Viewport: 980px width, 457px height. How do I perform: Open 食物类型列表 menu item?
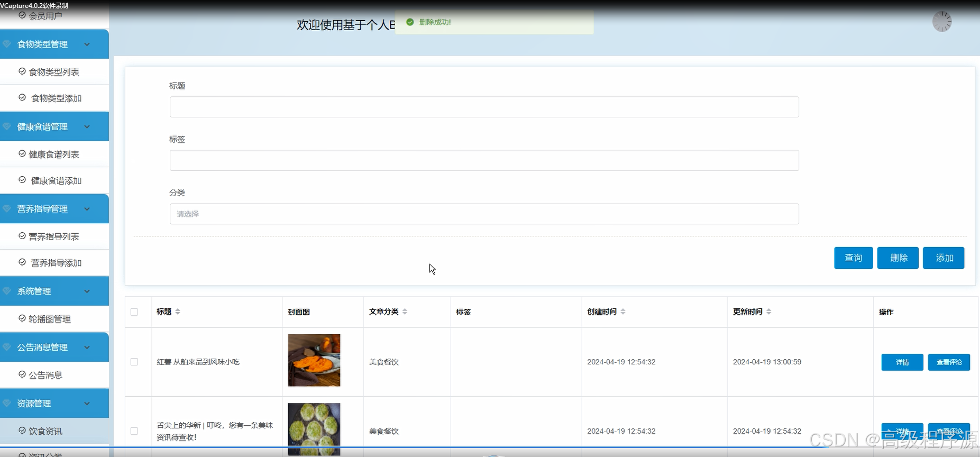coord(54,71)
